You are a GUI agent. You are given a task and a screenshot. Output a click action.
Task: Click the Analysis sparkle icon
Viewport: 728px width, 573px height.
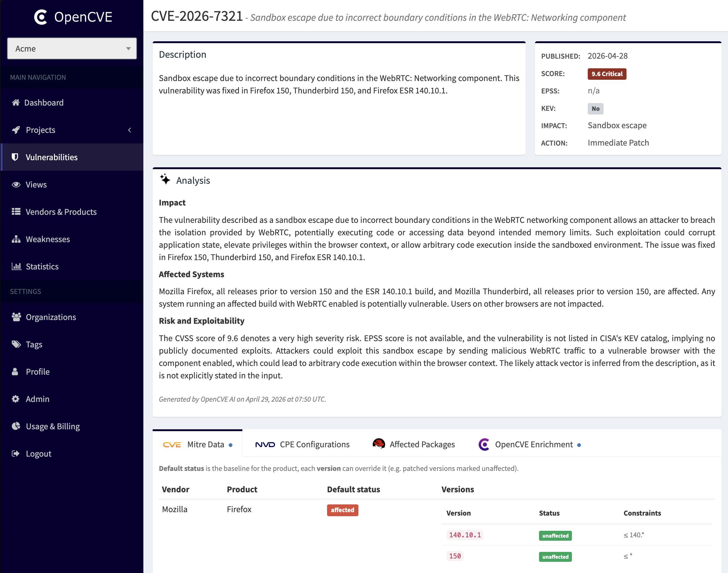[165, 179]
